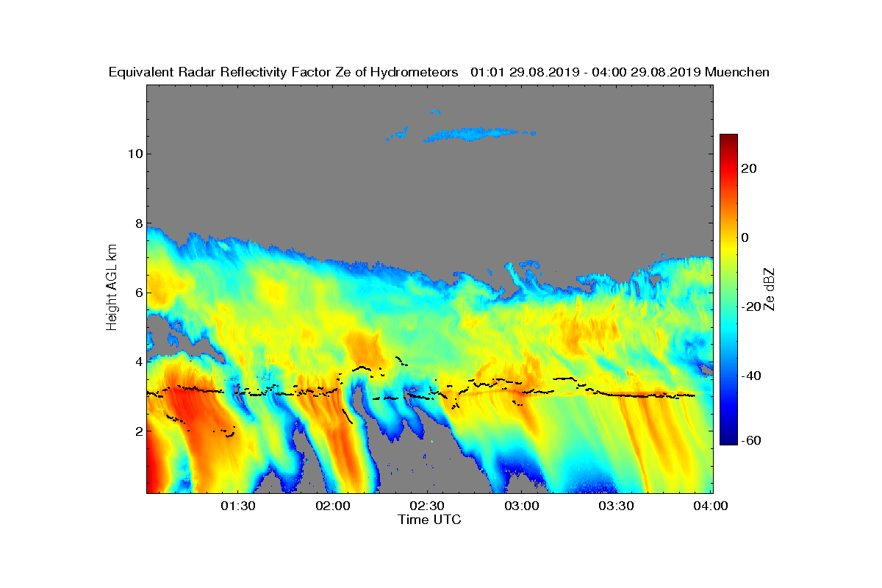Click the colorbar value -40
Screen dimensions: 882x588
coord(752,376)
